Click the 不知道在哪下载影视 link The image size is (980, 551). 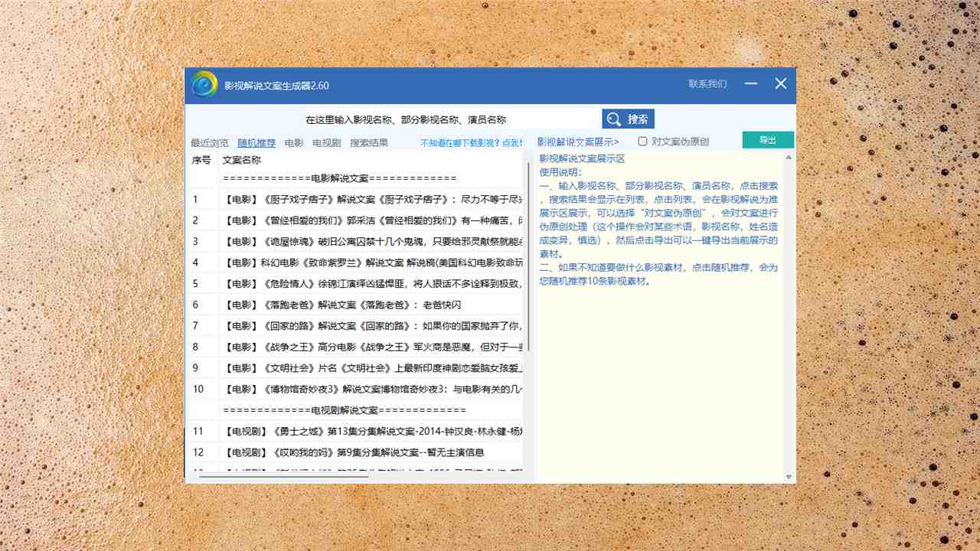[x=471, y=143]
